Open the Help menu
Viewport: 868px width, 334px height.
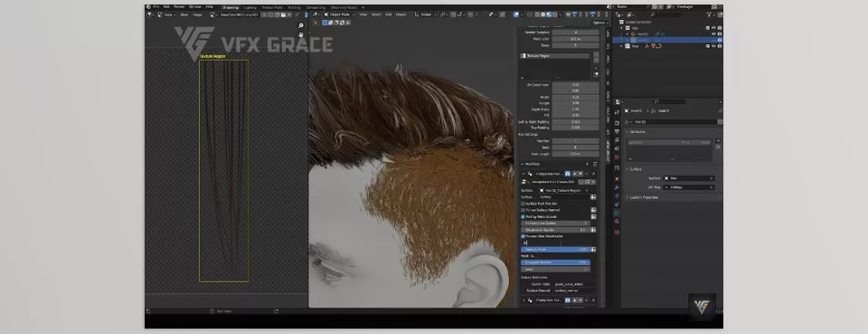tap(209, 6)
